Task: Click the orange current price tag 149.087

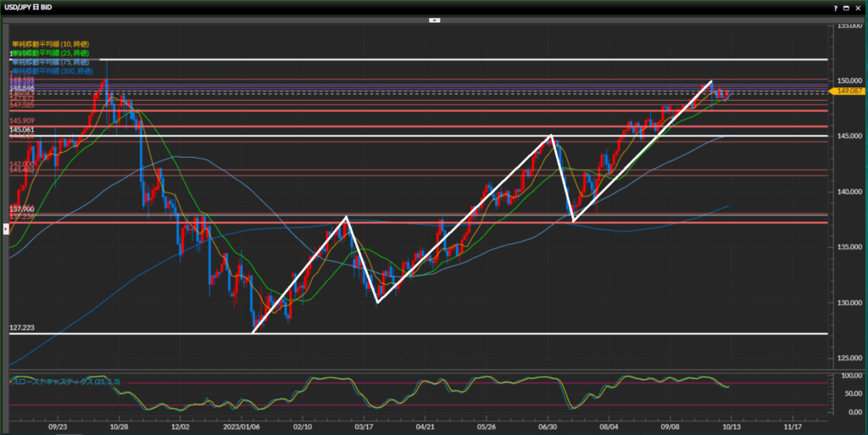Action: (x=846, y=91)
